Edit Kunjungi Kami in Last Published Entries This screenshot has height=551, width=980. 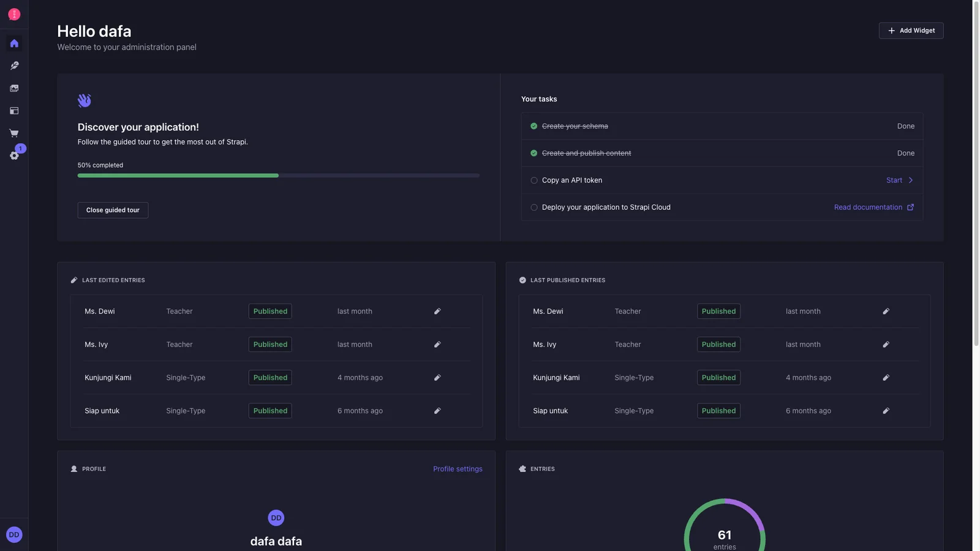(886, 377)
